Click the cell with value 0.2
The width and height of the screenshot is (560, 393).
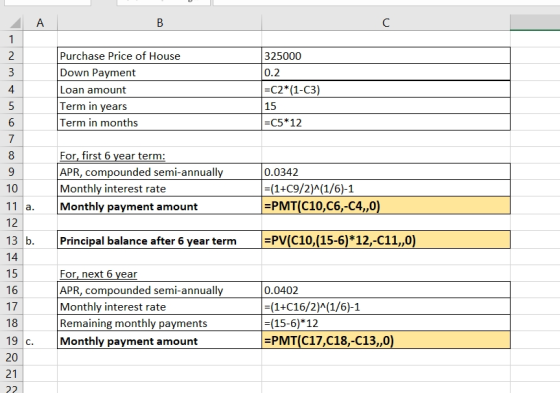click(x=386, y=73)
